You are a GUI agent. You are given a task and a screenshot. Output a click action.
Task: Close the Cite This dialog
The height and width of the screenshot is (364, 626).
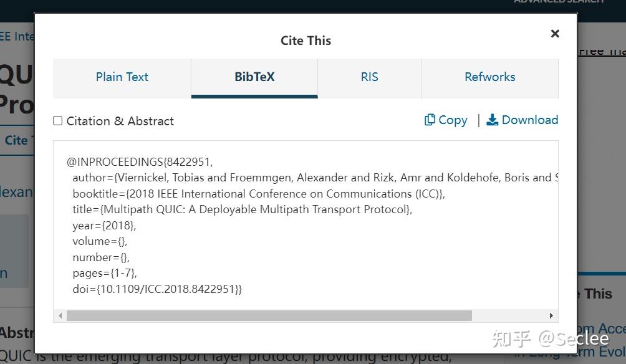(554, 34)
